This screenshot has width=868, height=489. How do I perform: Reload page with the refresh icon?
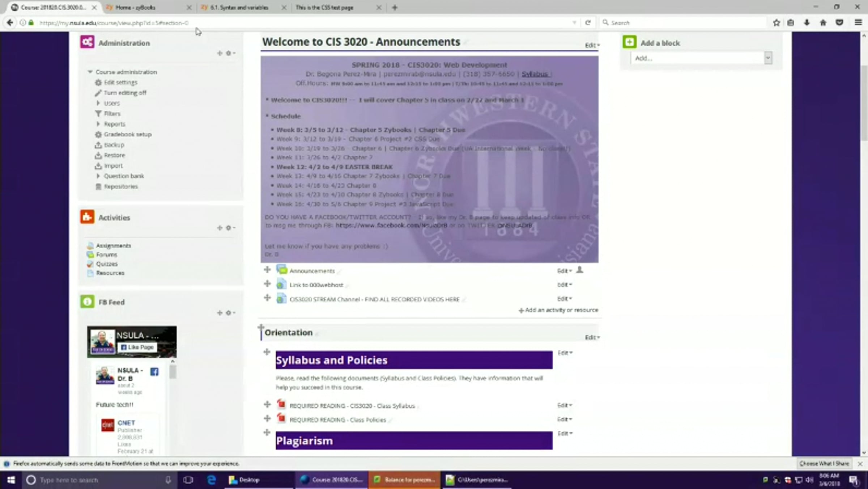point(588,23)
